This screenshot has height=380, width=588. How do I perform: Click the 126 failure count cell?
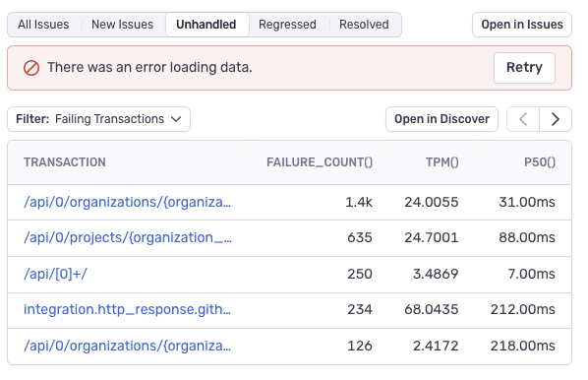tap(360, 346)
